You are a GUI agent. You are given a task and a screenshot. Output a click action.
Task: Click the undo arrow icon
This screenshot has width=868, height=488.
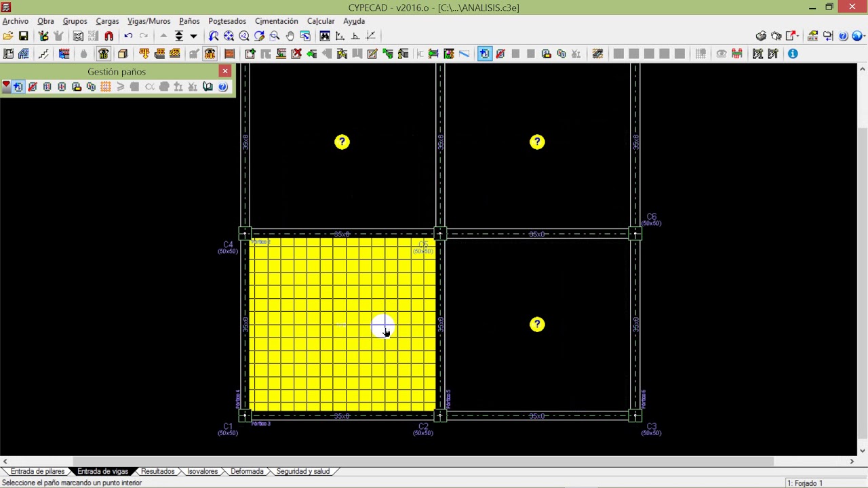click(x=128, y=36)
